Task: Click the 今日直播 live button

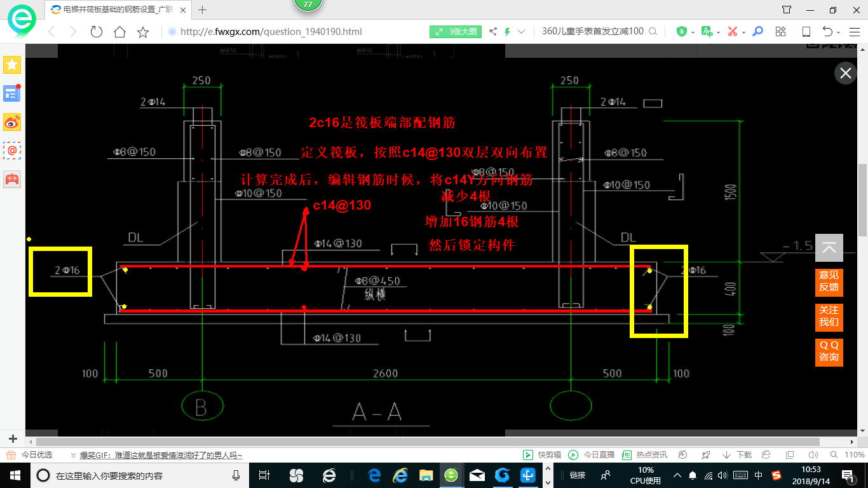Action: click(591, 455)
